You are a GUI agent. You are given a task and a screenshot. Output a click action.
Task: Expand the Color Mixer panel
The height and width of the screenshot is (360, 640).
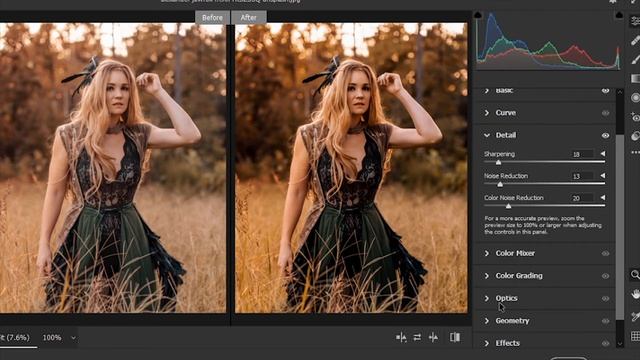487,253
